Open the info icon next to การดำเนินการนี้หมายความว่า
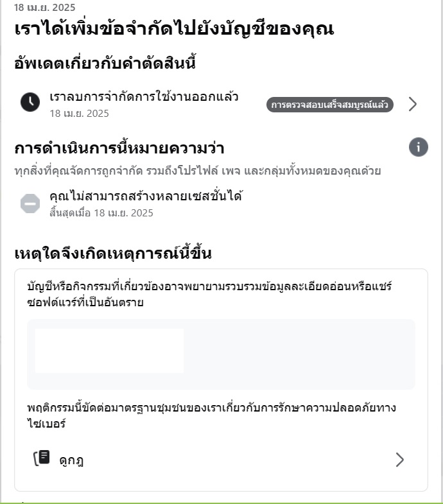Image resolution: width=443 pixels, height=504 pixels. (x=418, y=147)
